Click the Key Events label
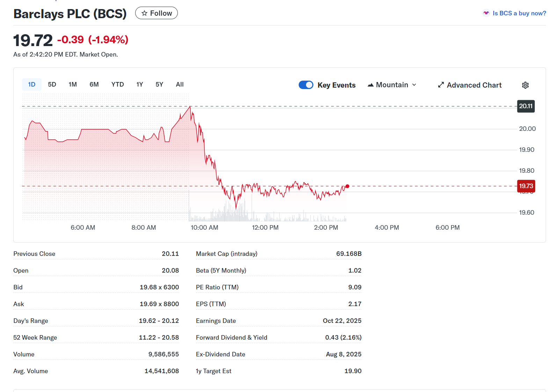Viewport: 553px width, 392px height. [x=336, y=85]
